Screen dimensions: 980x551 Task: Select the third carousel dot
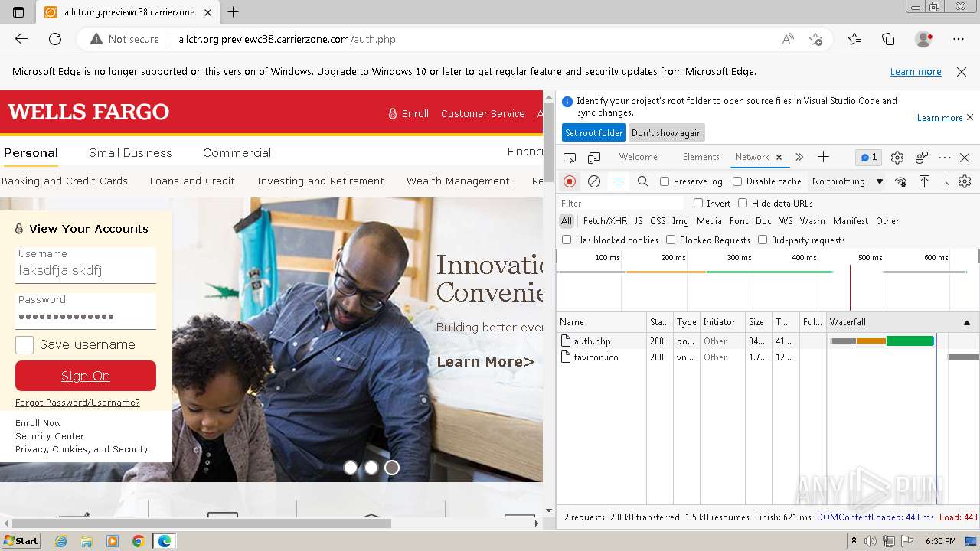pyautogui.click(x=392, y=468)
